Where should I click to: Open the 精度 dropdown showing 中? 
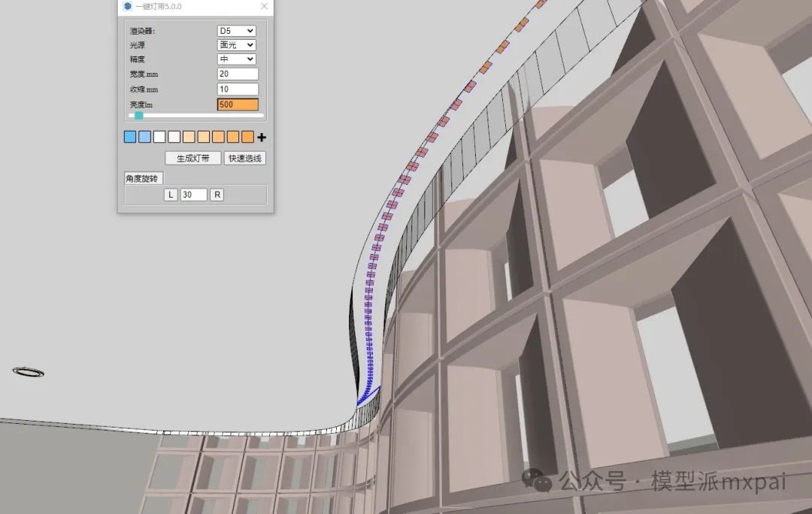[236, 59]
